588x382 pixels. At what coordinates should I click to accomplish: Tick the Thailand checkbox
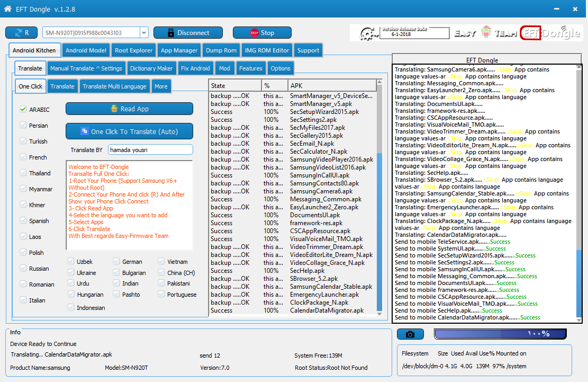tap(23, 173)
